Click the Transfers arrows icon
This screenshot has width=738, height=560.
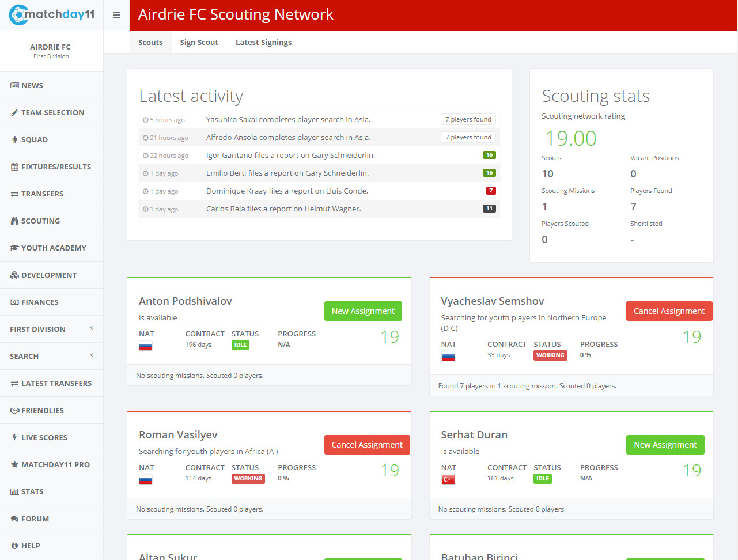pyautogui.click(x=14, y=194)
